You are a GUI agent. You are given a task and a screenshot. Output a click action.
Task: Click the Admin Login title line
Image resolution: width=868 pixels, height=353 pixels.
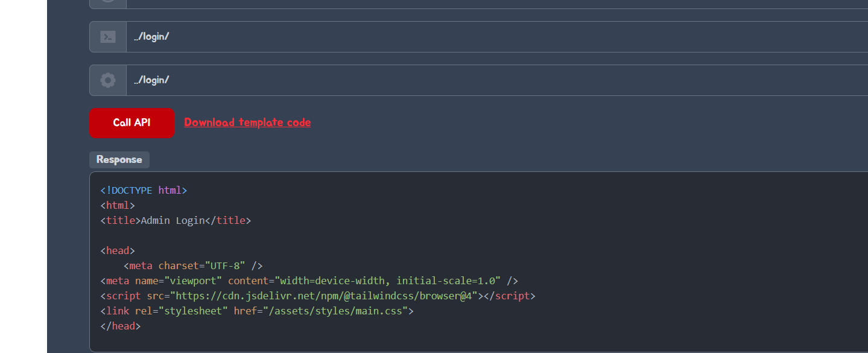(176, 220)
